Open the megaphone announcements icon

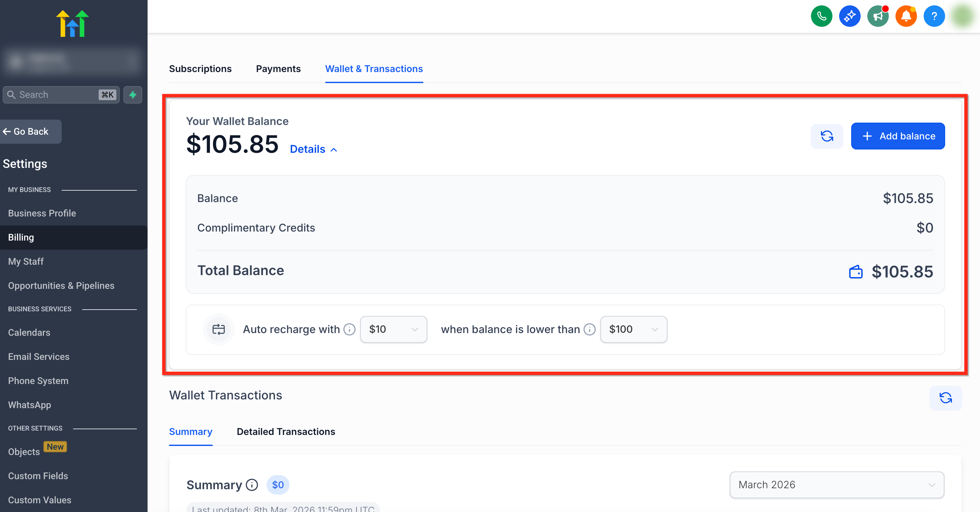878,16
